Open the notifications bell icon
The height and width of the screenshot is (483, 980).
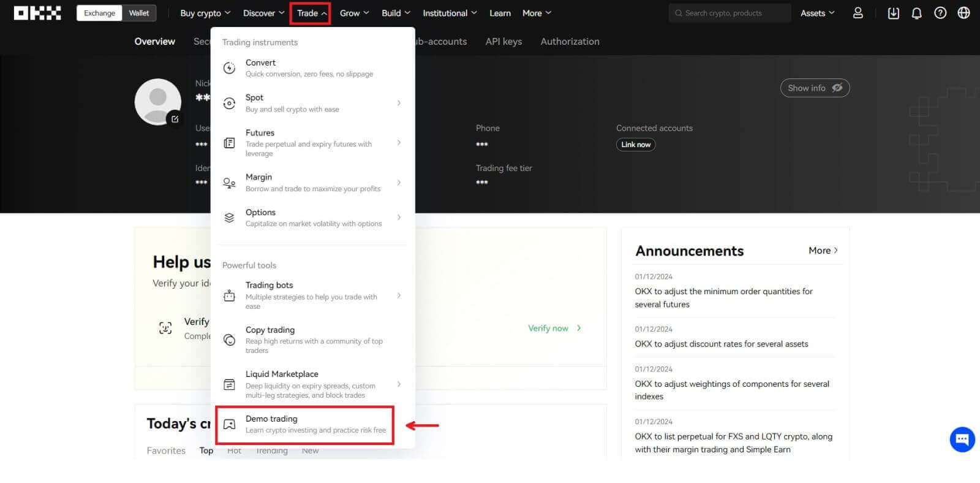coord(917,13)
